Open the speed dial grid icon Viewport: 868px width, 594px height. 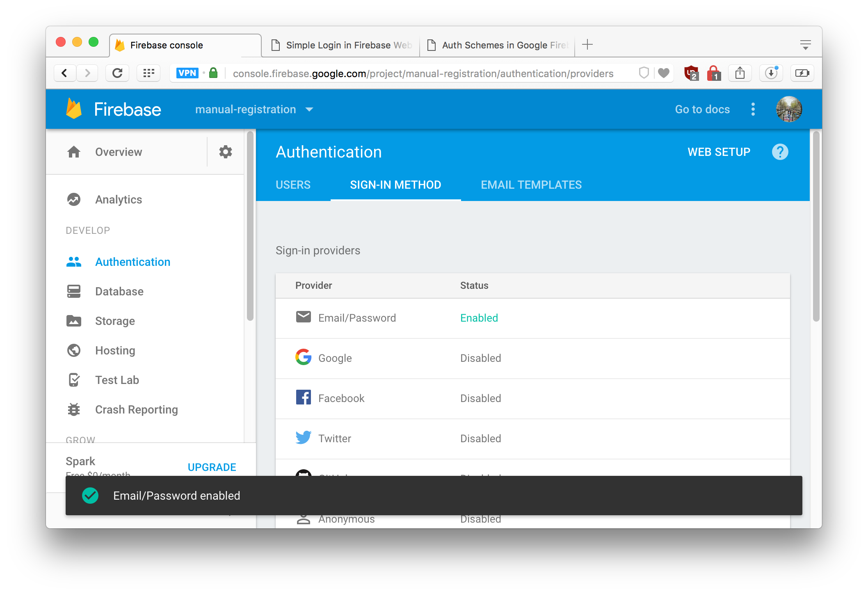pos(148,73)
